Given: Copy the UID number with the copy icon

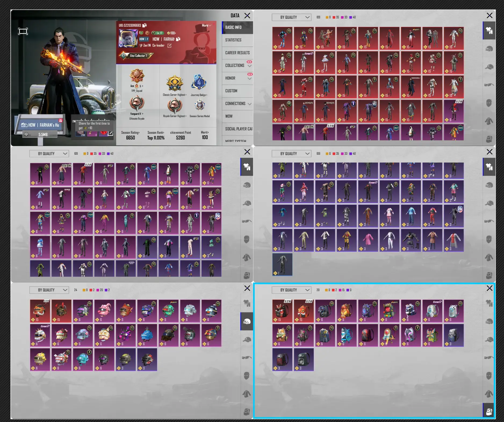Looking at the screenshot, I should 145,25.
